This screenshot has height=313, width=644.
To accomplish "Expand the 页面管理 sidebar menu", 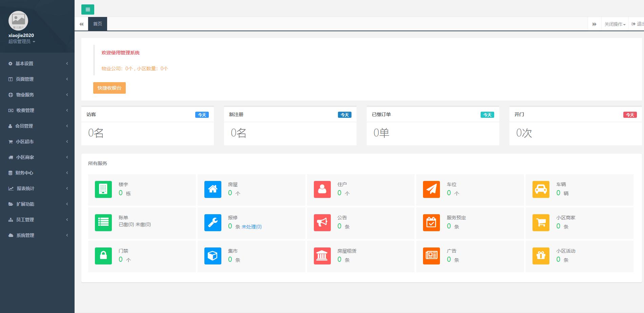I will 37,79.
